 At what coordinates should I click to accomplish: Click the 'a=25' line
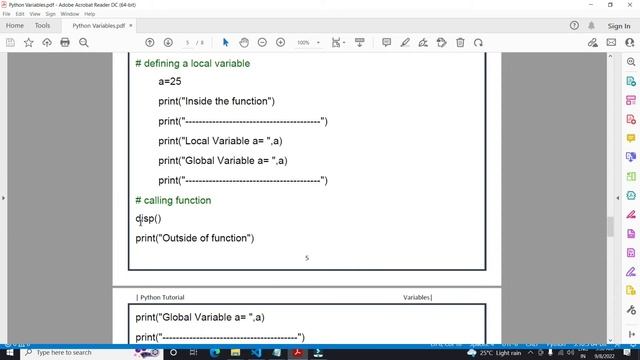[170, 82]
